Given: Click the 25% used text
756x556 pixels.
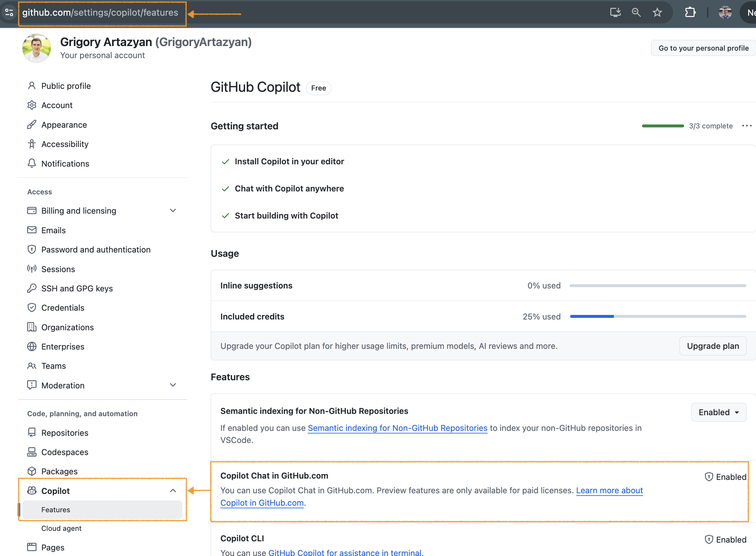Looking at the screenshot, I should click(x=542, y=317).
